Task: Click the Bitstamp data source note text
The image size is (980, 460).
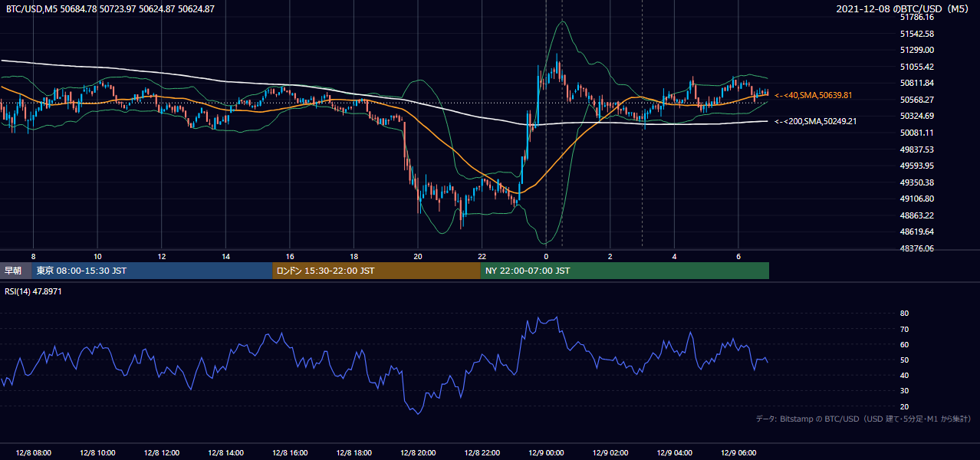Action: 864,419
